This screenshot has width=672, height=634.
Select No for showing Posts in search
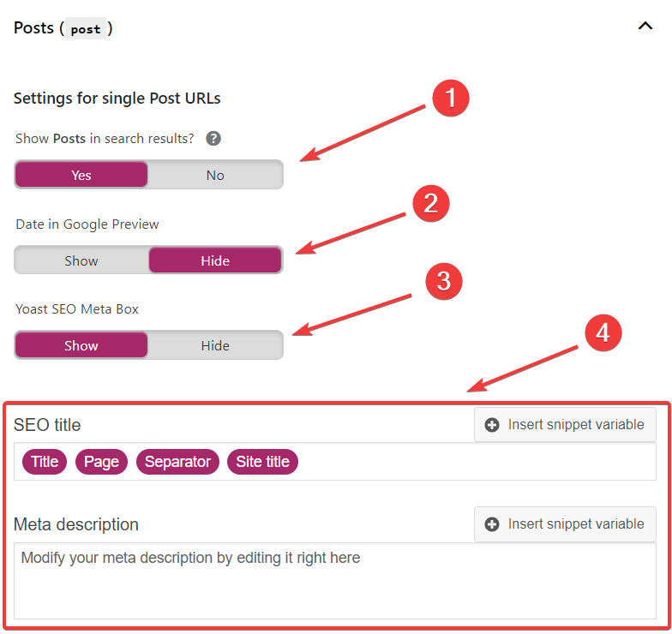pyautogui.click(x=215, y=175)
